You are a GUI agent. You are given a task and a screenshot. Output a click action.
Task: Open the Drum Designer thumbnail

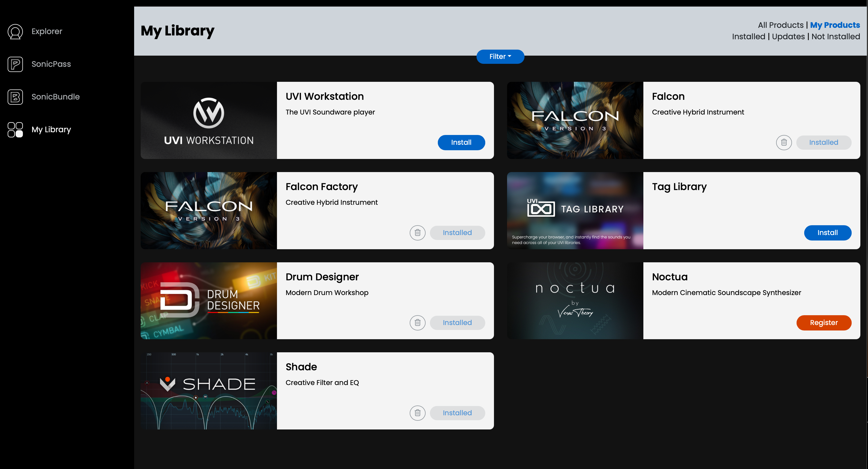pyautogui.click(x=209, y=301)
